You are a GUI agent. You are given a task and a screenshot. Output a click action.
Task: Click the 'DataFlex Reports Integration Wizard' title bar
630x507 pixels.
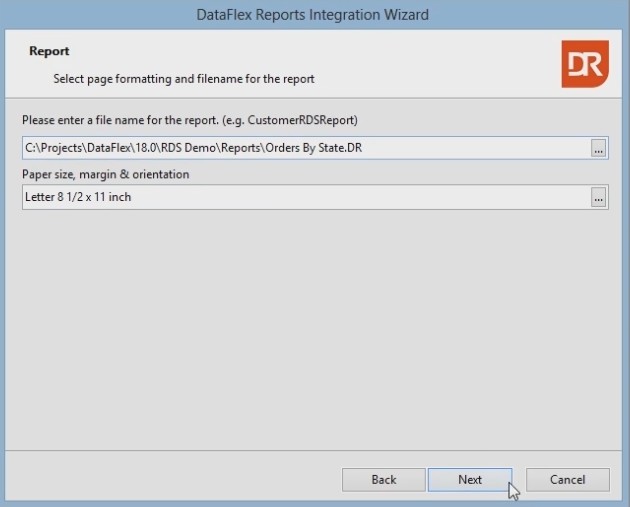[314, 15]
